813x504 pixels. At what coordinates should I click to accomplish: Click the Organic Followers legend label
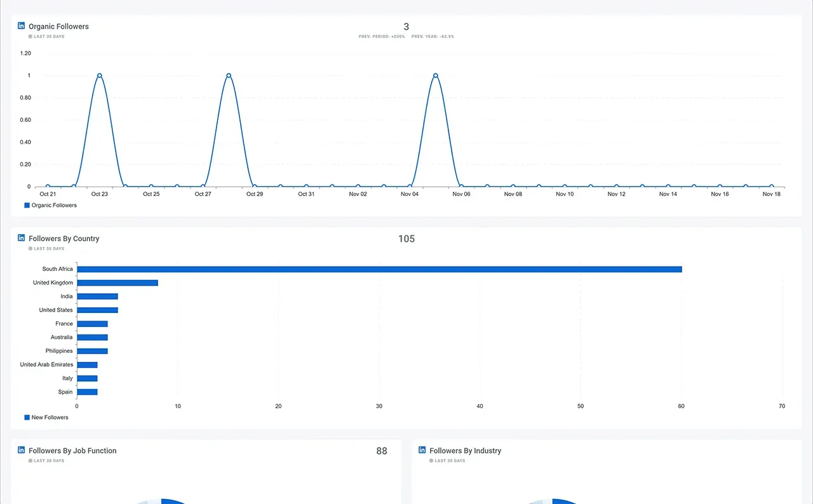[54, 205]
